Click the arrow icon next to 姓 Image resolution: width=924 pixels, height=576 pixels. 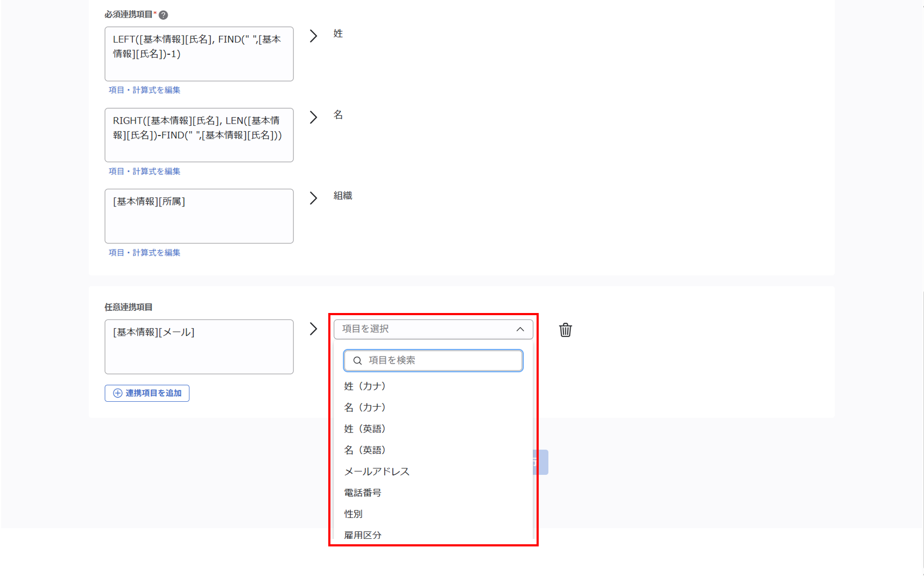pos(313,36)
